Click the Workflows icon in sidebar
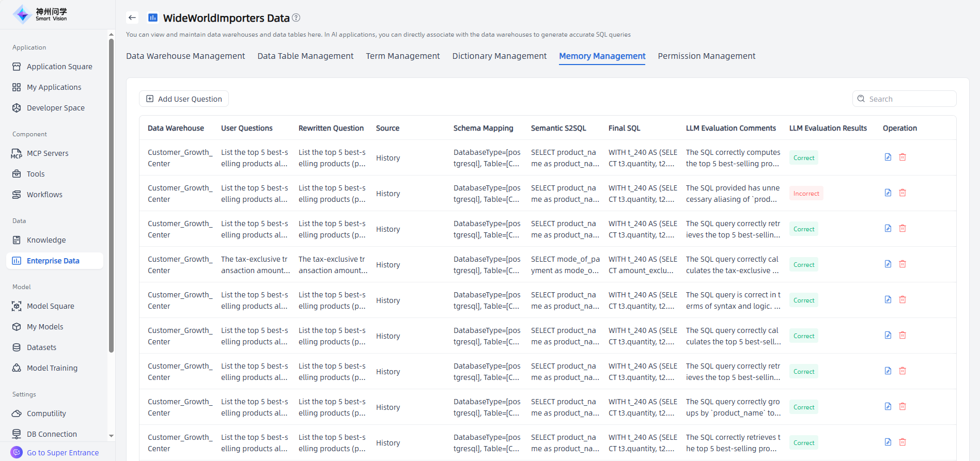The height and width of the screenshot is (461, 980). tap(17, 195)
